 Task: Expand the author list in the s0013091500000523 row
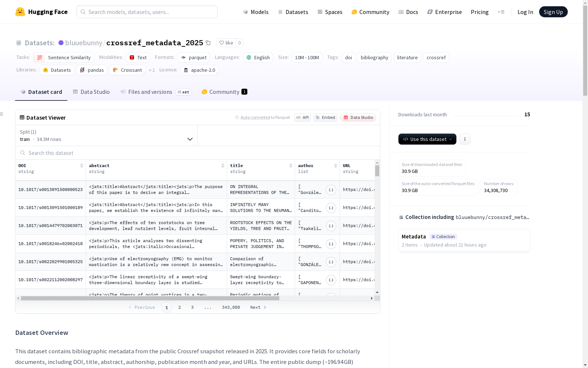tap(331, 190)
